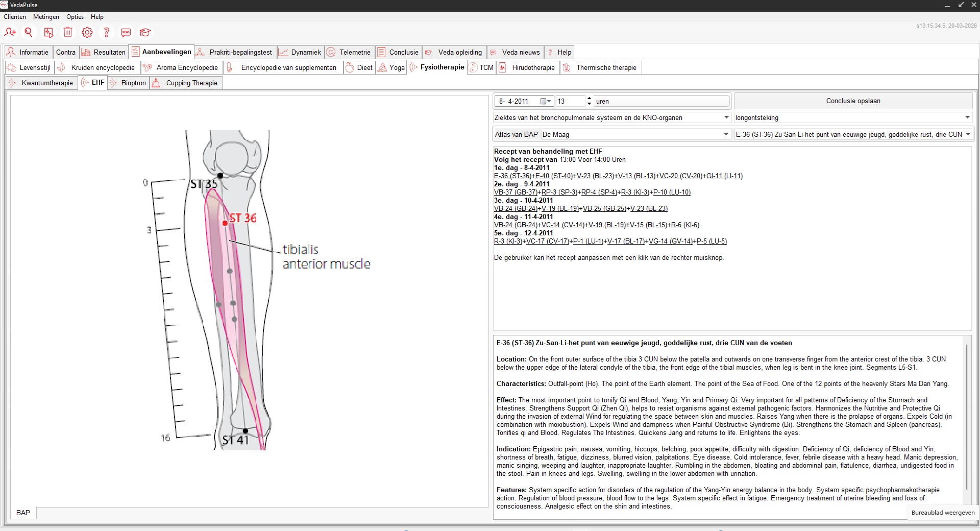Open the client search magnifier icon
The image size is (980, 531).
click(x=29, y=33)
